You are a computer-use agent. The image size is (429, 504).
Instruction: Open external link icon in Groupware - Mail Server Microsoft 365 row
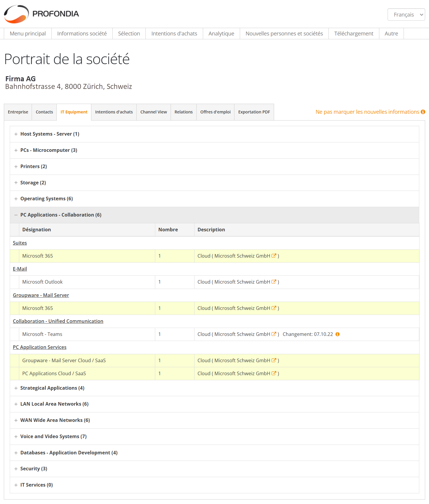pos(274,308)
